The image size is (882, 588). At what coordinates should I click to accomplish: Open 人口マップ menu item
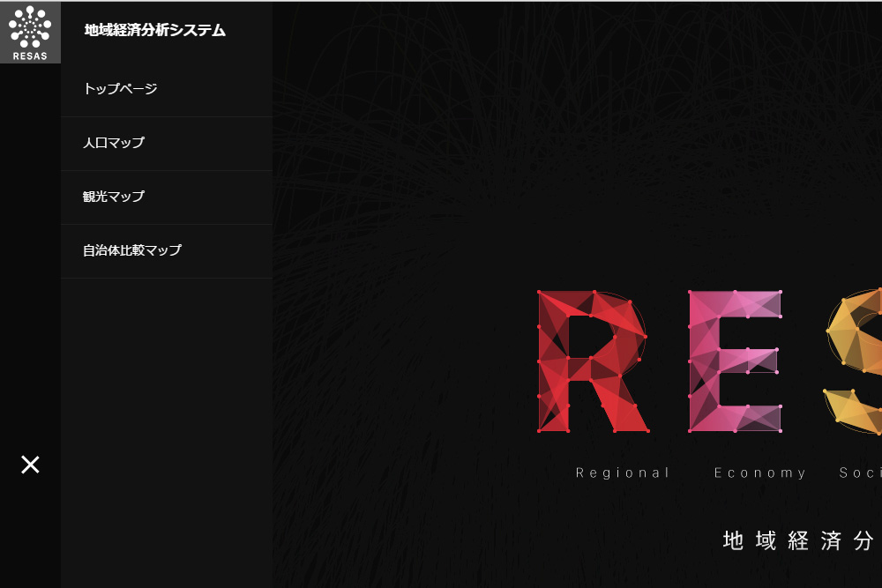click(167, 144)
